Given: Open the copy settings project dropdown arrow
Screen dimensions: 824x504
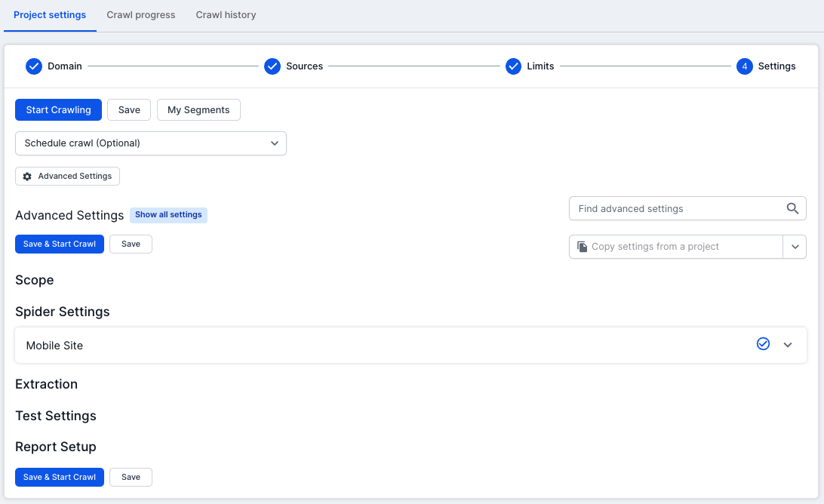Looking at the screenshot, I should pyautogui.click(x=795, y=247).
